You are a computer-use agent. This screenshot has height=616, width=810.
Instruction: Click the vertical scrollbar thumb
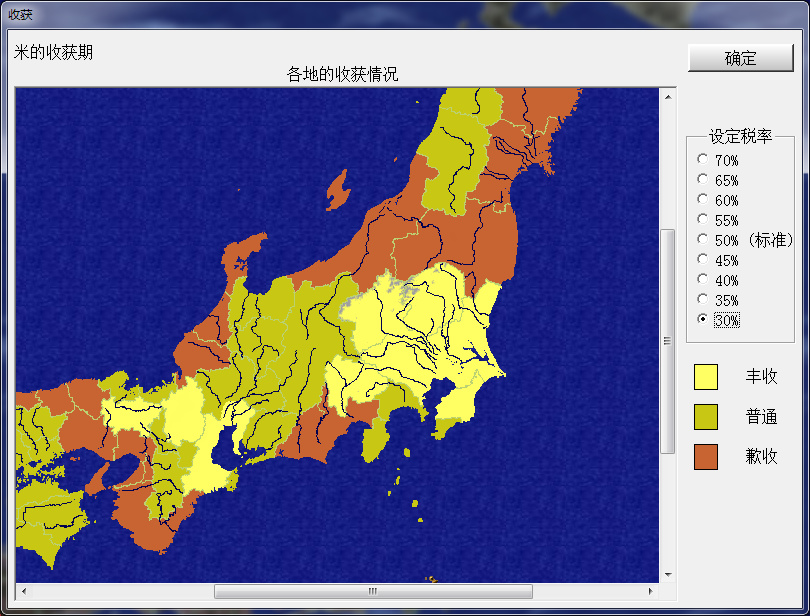pos(668,341)
